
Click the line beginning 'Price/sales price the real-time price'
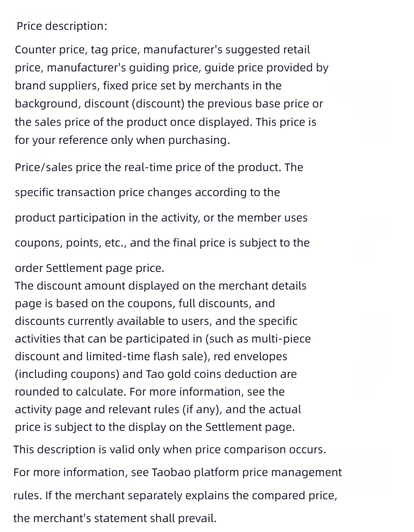[159, 167]
